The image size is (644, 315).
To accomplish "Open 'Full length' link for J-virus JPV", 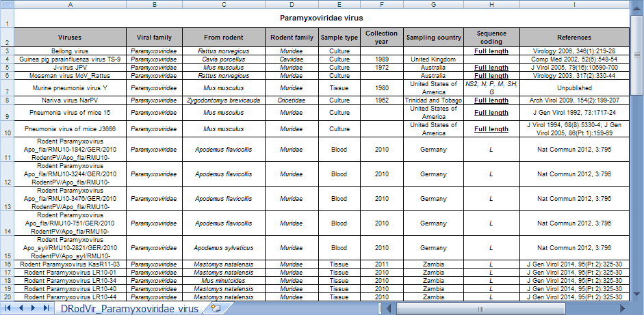I will [x=491, y=68].
